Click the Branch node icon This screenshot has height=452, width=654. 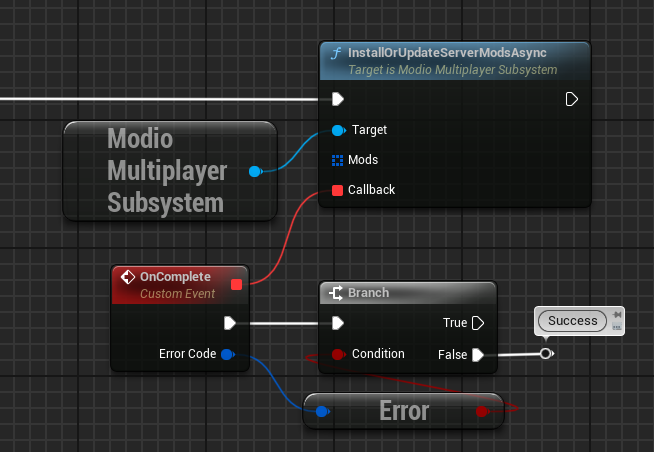(x=336, y=293)
